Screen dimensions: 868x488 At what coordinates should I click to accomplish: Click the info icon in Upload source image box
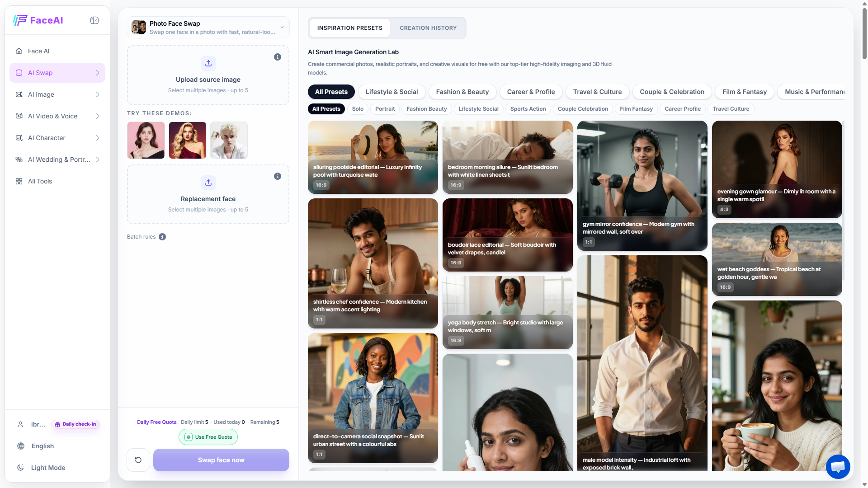point(278,57)
